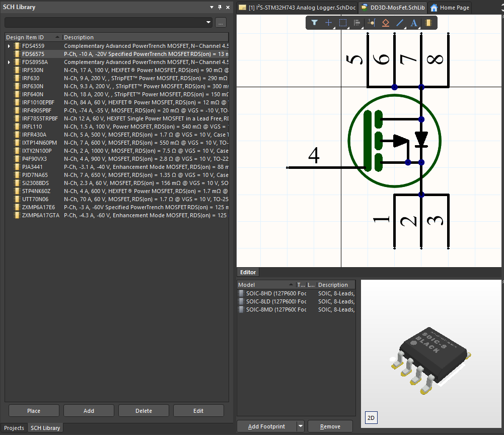Expand the FDS4559 component row

(x=9, y=46)
